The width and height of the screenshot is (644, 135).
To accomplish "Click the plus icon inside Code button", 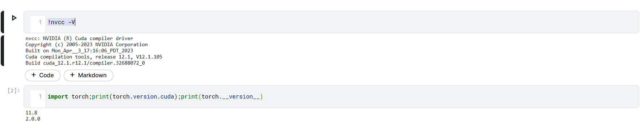I will coord(34,75).
